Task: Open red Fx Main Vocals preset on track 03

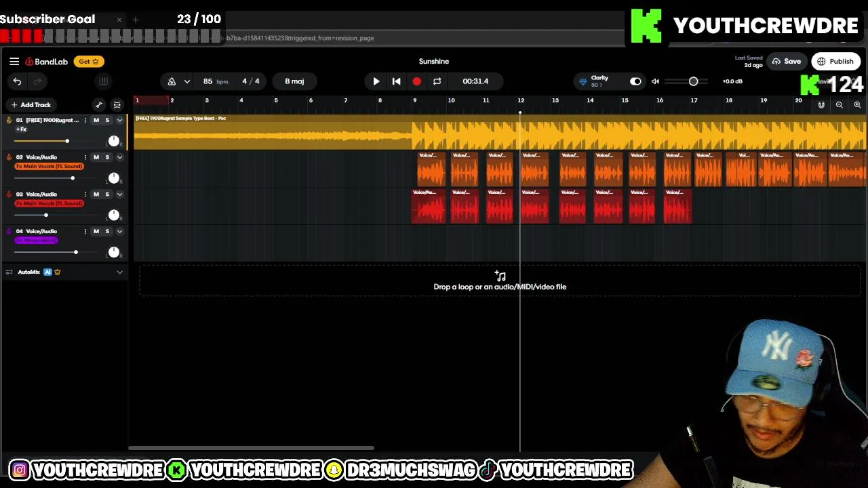Action: coord(49,203)
